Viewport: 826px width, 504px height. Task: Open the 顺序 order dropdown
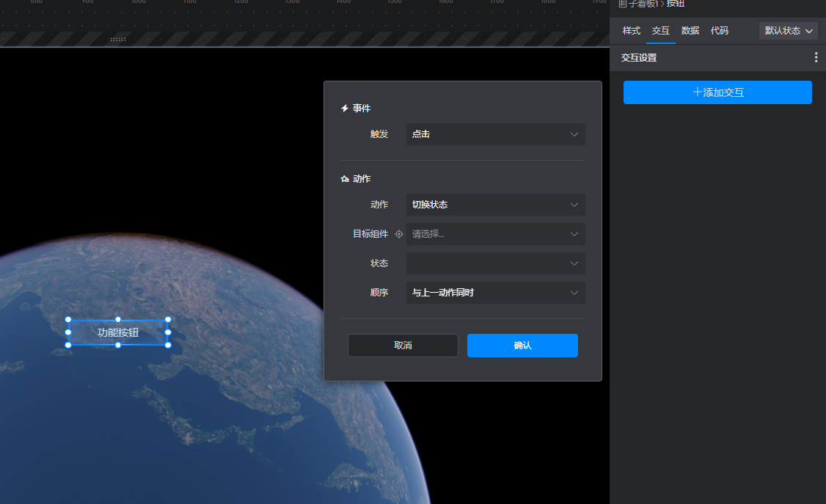(x=495, y=292)
